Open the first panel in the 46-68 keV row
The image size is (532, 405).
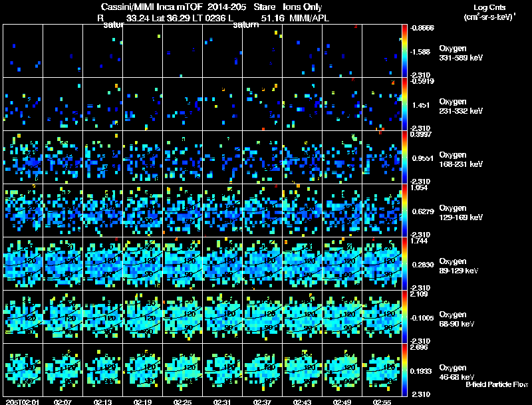23,370
